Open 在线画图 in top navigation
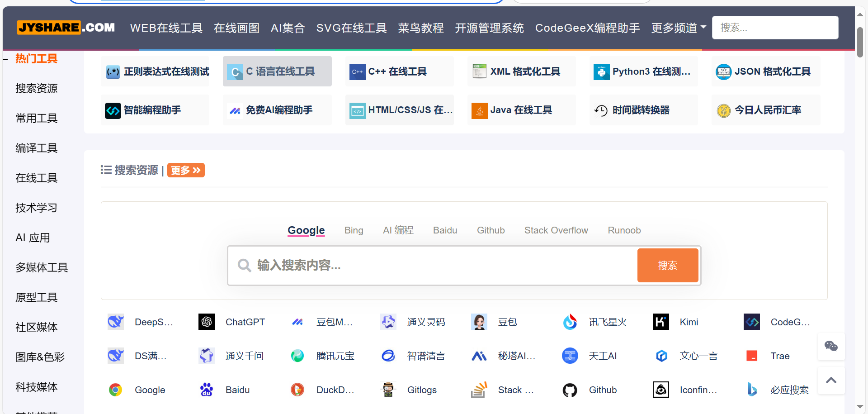This screenshot has height=414, width=868. point(237,28)
